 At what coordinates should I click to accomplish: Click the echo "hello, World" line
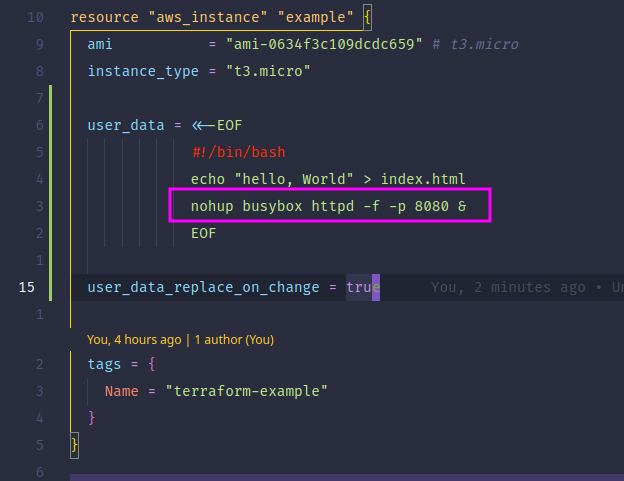click(328, 179)
